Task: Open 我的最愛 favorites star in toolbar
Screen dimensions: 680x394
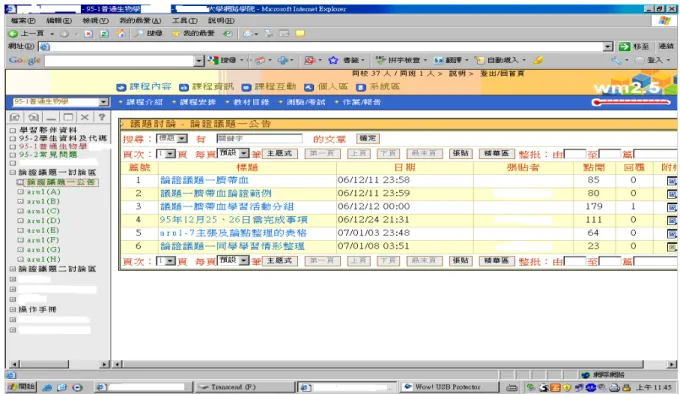Action: [193, 33]
